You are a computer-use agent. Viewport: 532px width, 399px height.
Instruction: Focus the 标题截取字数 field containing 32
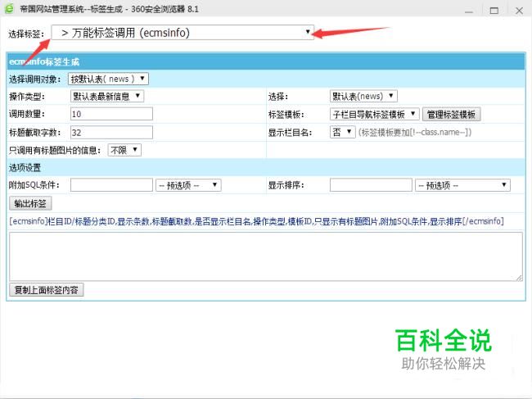[111, 132]
